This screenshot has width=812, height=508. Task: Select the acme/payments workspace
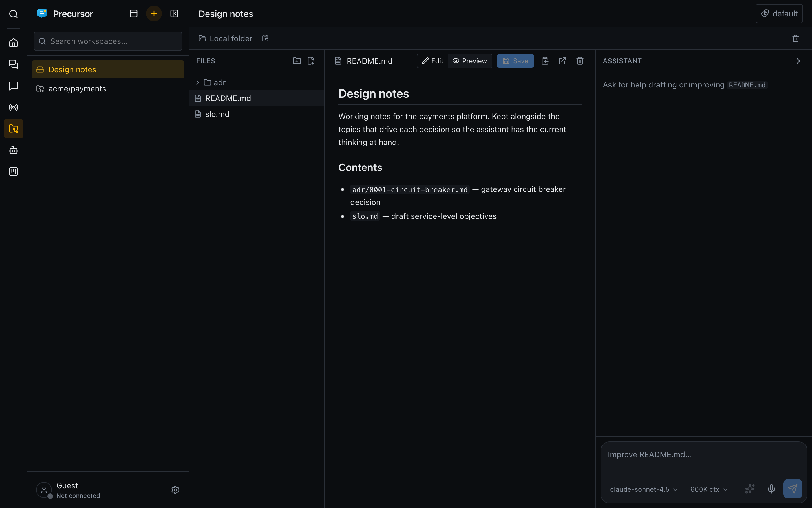108,89
